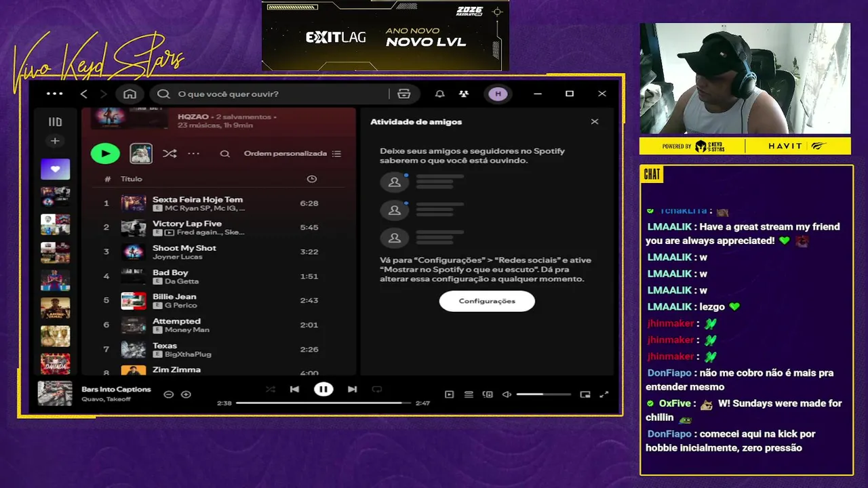Open the now playing title 'Bars Into Captions'
This screenshot has width=868, height=488.
116,389
